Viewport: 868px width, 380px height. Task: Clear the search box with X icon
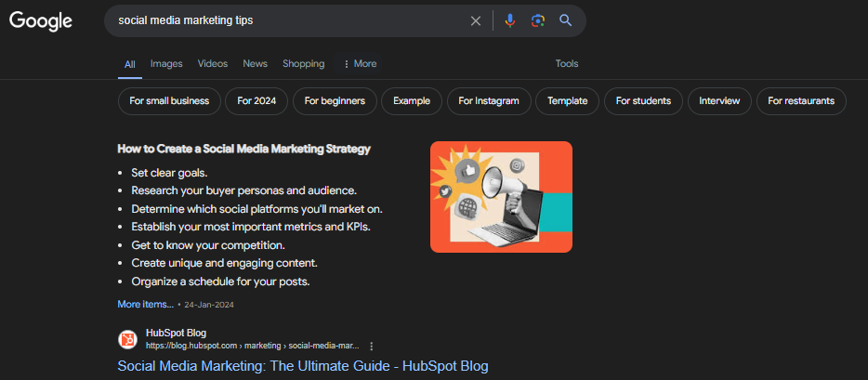[476, 21]
